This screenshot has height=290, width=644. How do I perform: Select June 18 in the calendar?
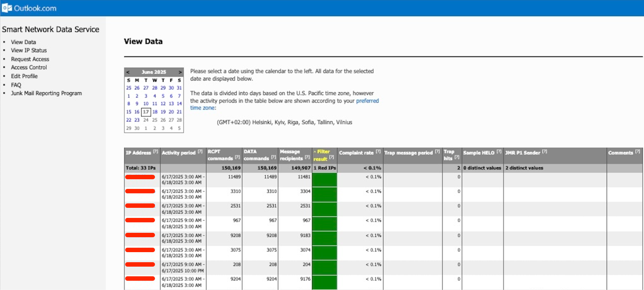[155, 112]
